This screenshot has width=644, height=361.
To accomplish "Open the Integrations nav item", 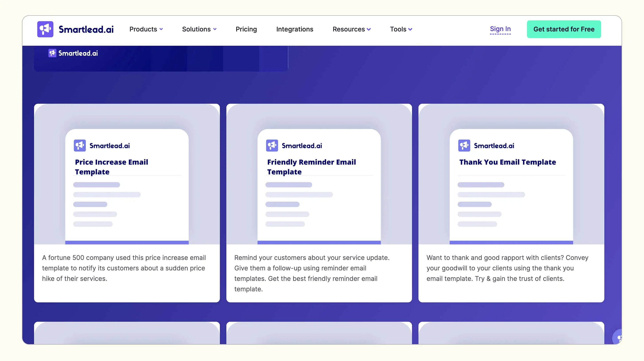I will coord(295,29).
